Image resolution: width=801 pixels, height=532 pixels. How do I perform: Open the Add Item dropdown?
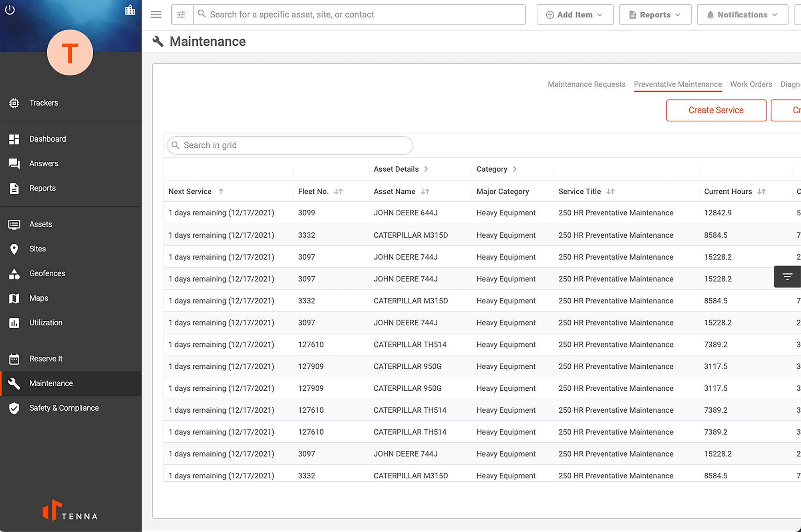point(575,15)
